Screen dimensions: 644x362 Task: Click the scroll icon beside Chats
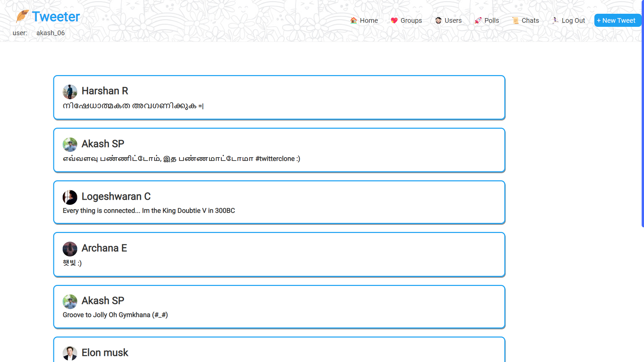point(516,20)
